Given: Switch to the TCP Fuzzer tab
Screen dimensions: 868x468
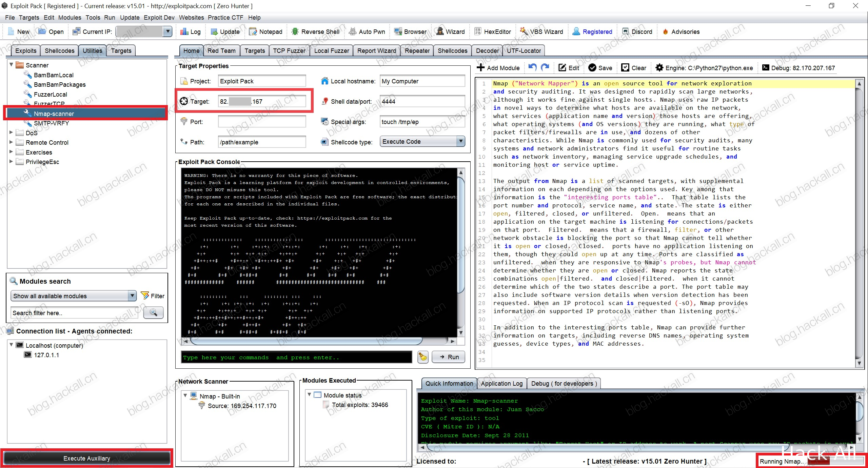Looking at the screenshot, I should 289,50.
